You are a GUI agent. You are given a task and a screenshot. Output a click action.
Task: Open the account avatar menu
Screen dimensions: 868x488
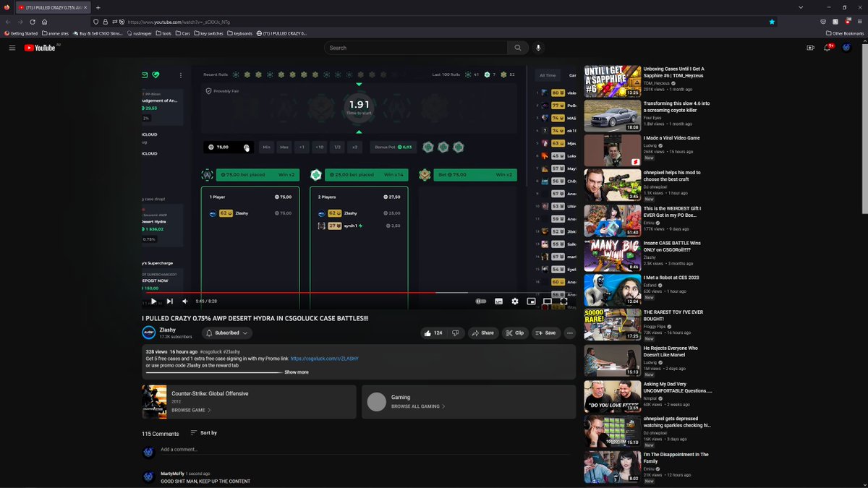tap(846, 48)
